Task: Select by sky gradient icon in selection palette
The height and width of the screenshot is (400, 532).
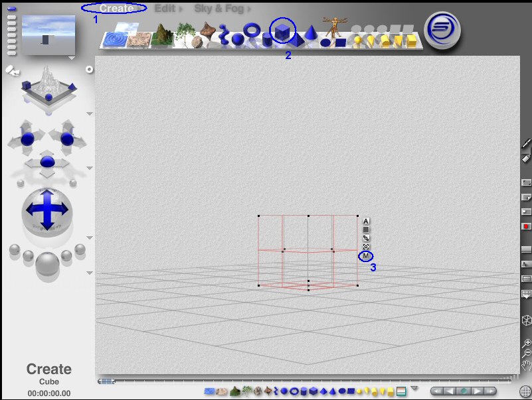Action: pos(401,391)
